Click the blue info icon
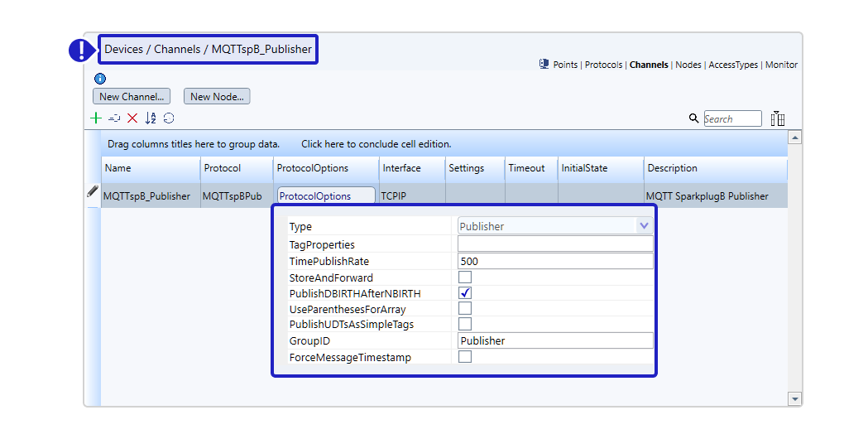Screen dimensions: 868x439 pyautogui.click(x=100, y=79)
